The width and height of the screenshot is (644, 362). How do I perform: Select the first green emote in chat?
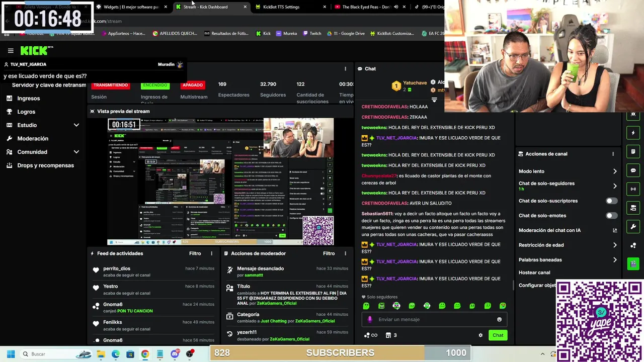[x=366, y=306]
